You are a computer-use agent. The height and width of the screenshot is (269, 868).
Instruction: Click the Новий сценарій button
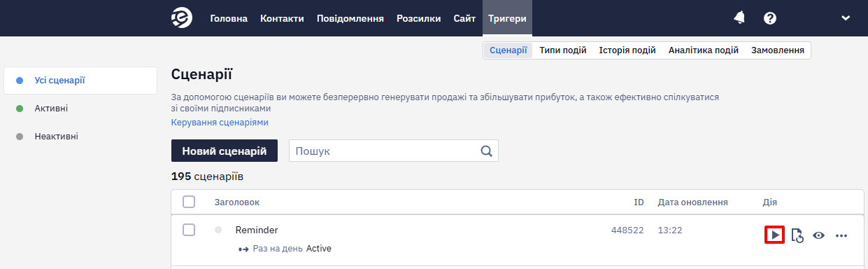(225, 151)
